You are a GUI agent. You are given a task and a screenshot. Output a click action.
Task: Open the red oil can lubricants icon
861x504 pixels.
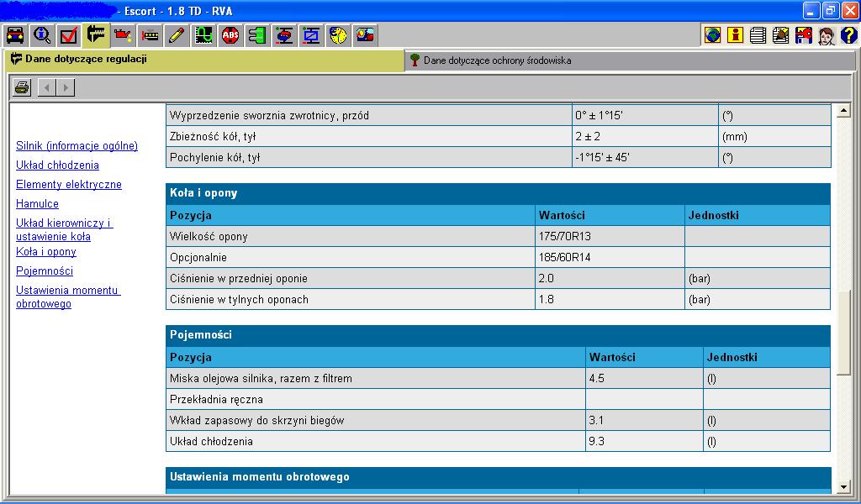tap(124, 35)
